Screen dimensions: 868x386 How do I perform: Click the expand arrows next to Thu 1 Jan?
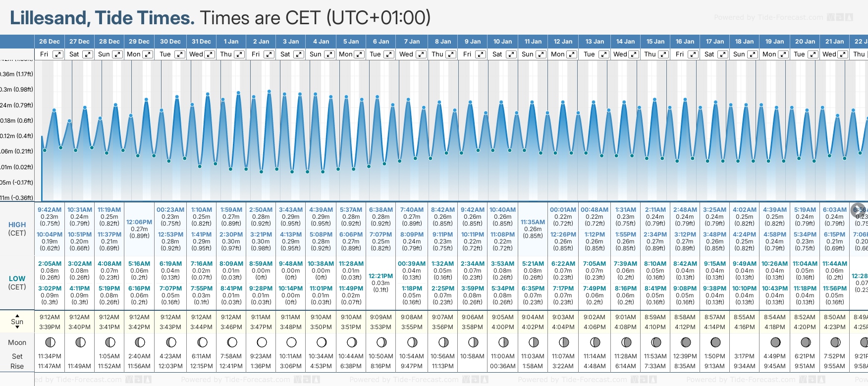coord(239,54)
